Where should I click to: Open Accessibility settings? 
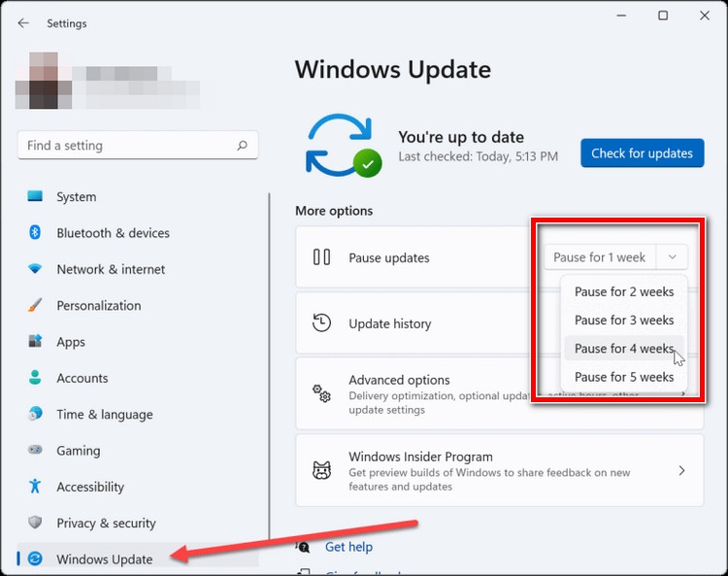pos(138,487)
